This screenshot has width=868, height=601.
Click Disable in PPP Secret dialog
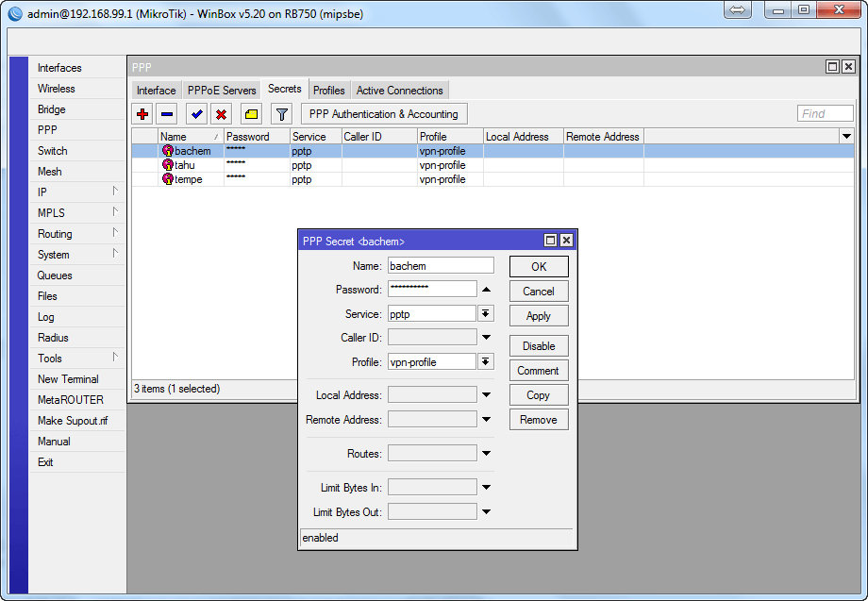point(539,346)
